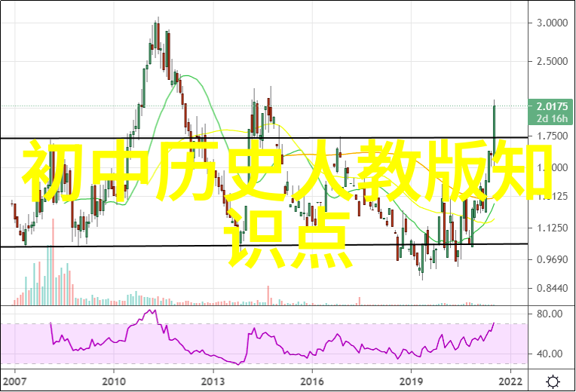Click the 2007 time axis label
The image size is (576, 392).
click(x=12, y=381)
